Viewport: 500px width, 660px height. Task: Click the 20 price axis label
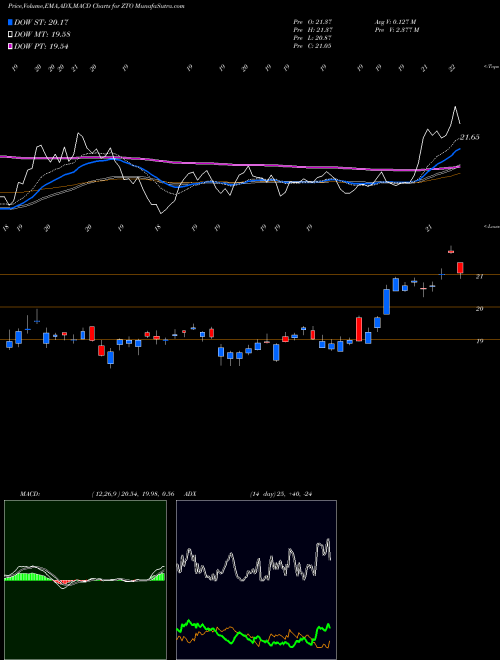pos(479,309)
